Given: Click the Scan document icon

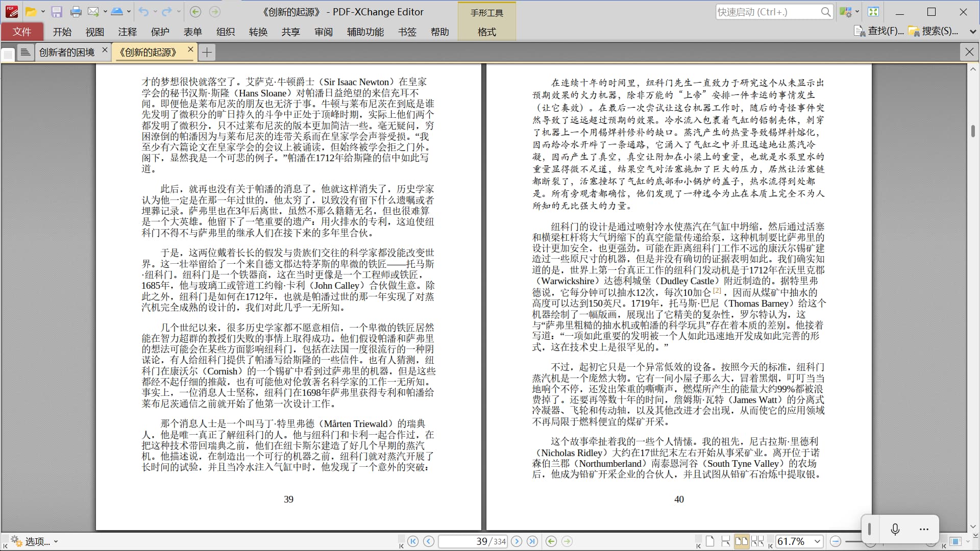Looking at the screenshot, I should click(x=116, y=12).
